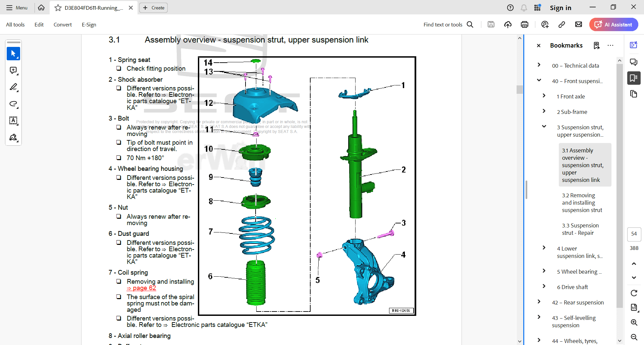
Task: Select the arrow selection tool
Action: (13, 54)
